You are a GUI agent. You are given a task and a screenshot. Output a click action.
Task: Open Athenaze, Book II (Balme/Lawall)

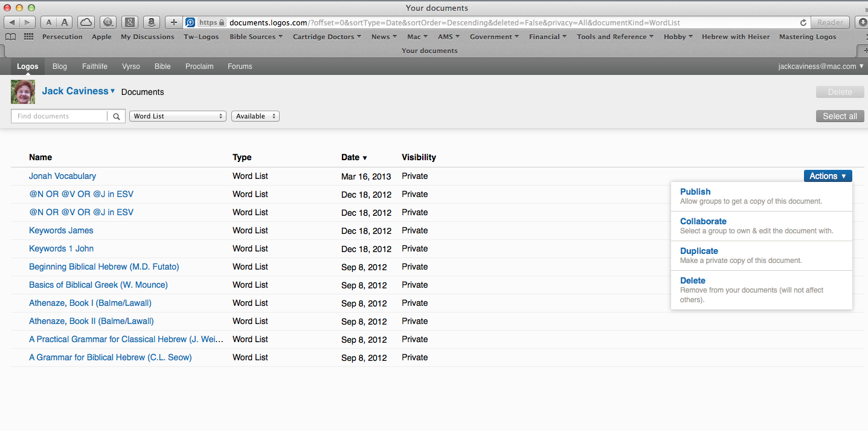91,321
